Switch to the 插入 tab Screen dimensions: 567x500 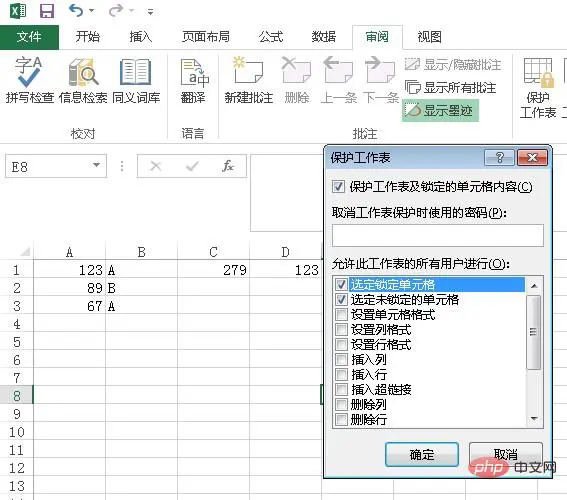pyautogui.click(x=141, y=37)
